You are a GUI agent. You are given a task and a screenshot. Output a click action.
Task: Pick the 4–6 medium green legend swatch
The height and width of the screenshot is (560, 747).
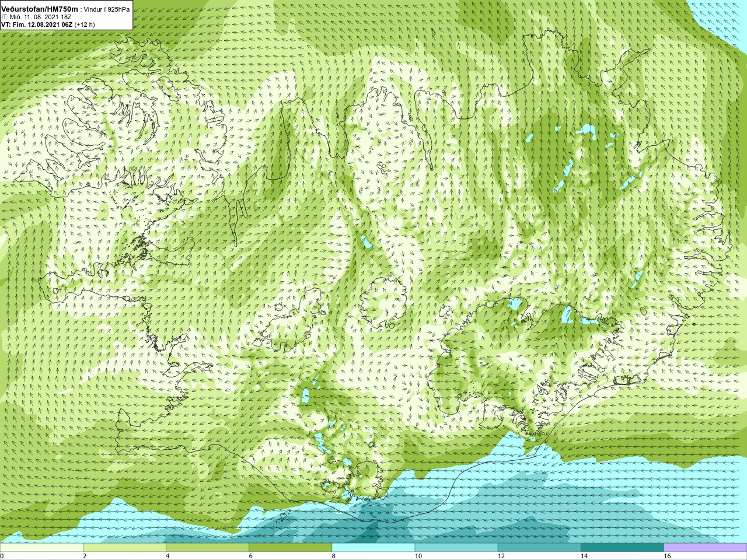click(207, 548)
